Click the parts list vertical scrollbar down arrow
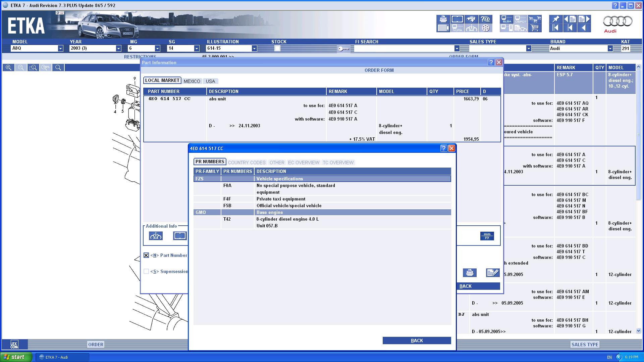Viewport: 644px width, 362px height. pyautogui.click(x=638, y=331)
